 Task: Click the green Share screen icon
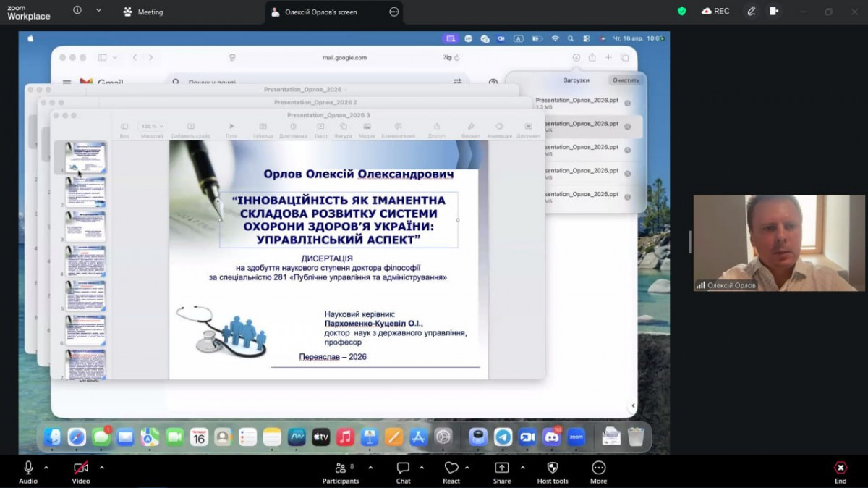[x=501, y=468]
